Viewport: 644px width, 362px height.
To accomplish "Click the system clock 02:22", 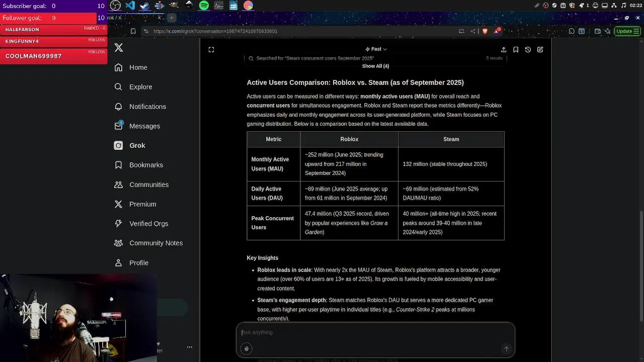I will point(636,6).
